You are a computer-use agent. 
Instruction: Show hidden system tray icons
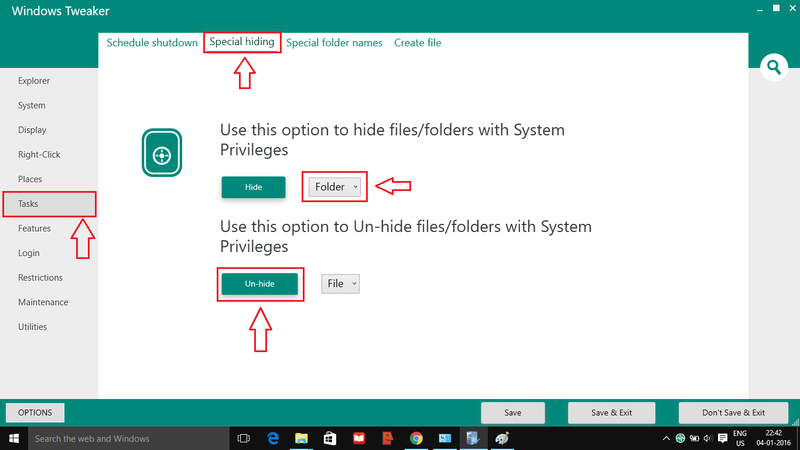(666, 438)
